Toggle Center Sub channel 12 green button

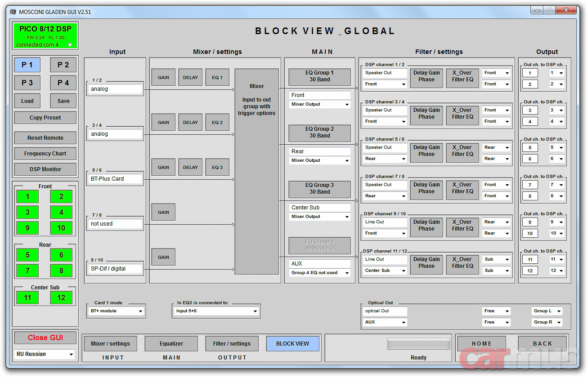(61, 297)
